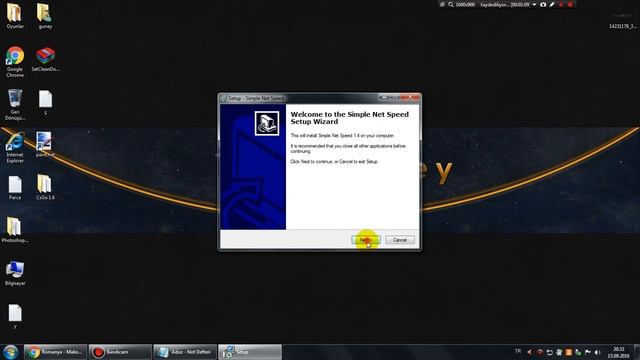Click the Setup wizard title bar icon

tap(224, 98)
